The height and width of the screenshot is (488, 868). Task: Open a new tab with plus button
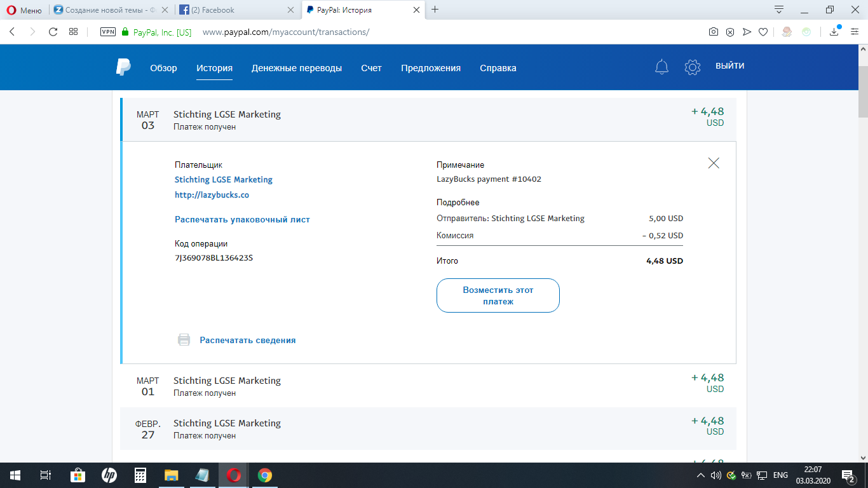pyautogui.click(x=435, y=10)
